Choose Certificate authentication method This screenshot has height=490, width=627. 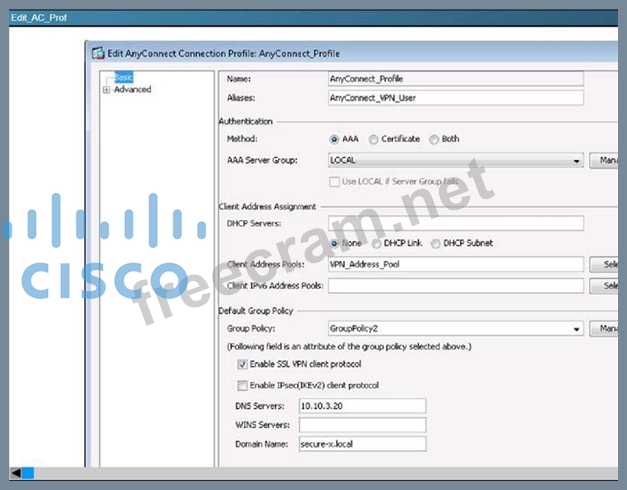(x=373, y=139)
